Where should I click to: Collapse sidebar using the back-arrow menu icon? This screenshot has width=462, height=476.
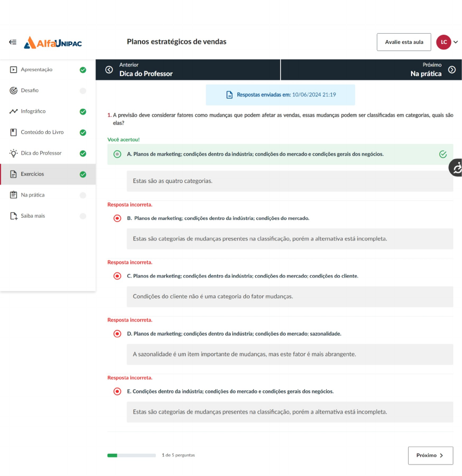(12, 42)
